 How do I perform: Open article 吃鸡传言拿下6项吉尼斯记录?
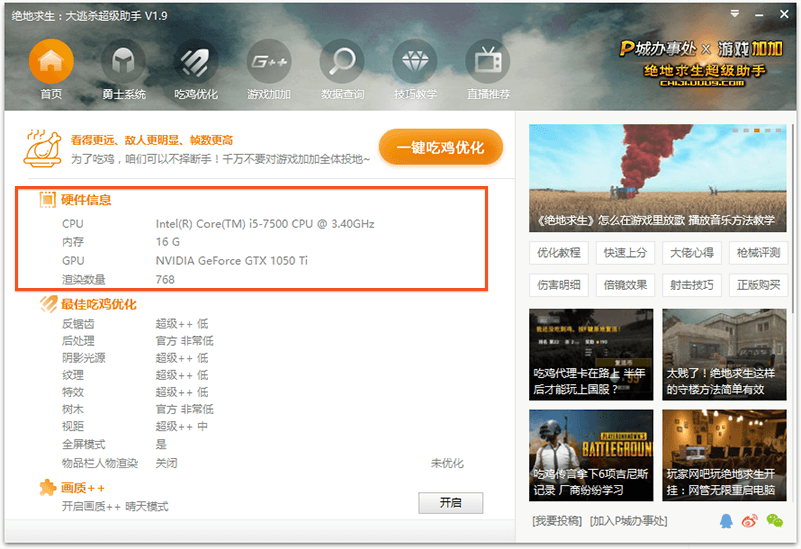(x=591, y=455)
